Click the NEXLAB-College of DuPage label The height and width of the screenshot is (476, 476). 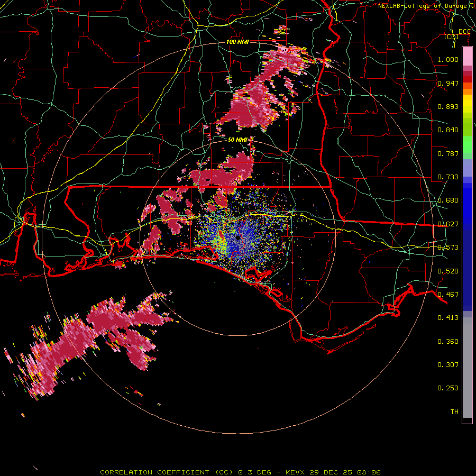pyautogui.click(x=427, y=6)
